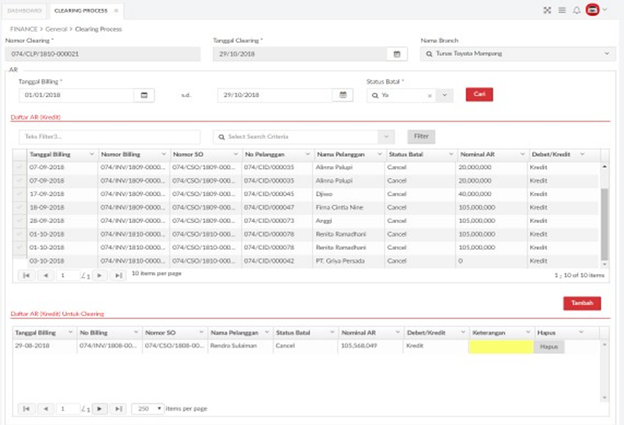
Task: Sort by Debet/Kredit header in upper grid
Action: click(x=551, y=154)
